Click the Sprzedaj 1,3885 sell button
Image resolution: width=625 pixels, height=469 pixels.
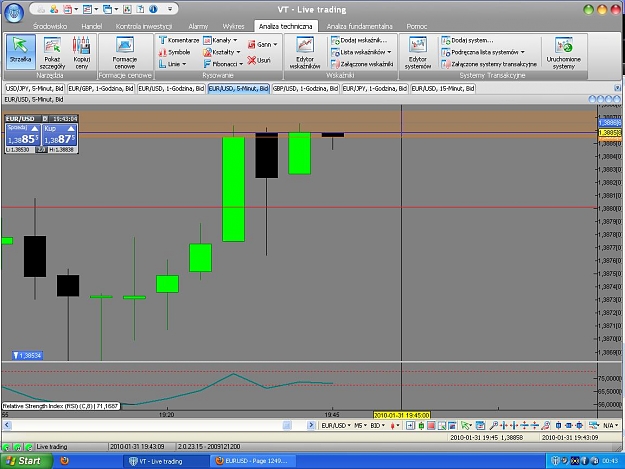coord(23,135)
